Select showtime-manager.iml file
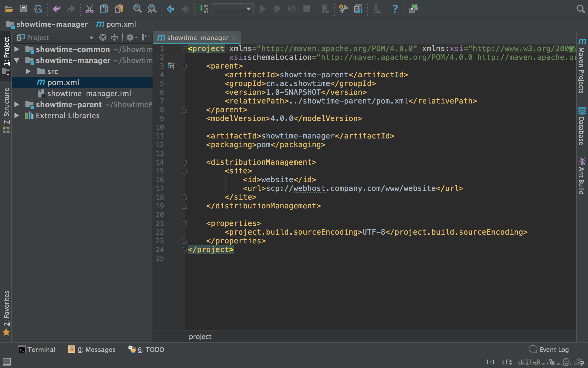588x368 pixels. [82, 93]
